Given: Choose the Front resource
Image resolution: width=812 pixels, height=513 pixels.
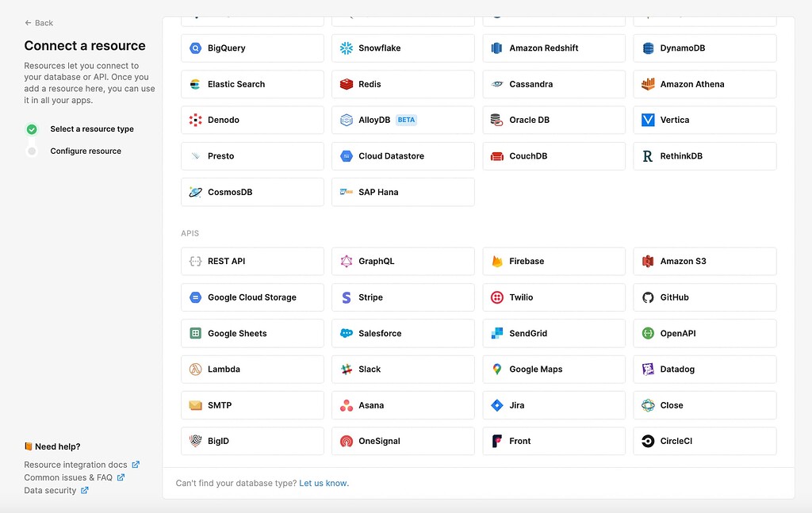Looking at the screenshot, I should click(554, 441).
